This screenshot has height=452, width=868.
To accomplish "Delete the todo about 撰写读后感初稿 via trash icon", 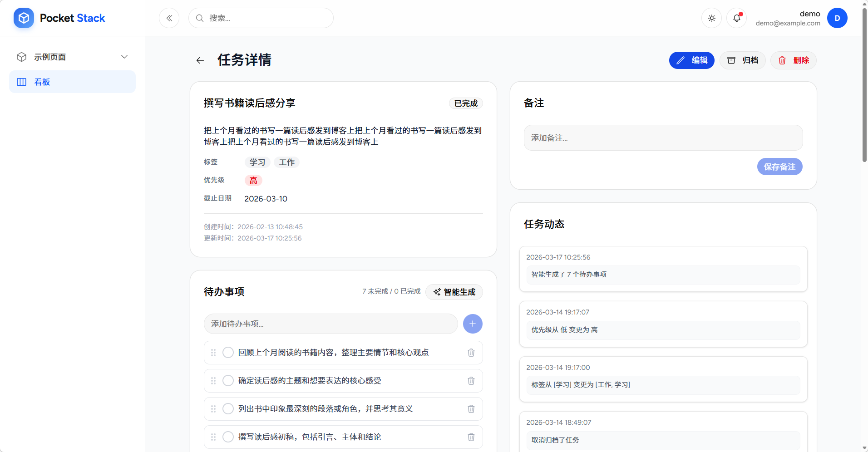I will [x=471, y=437].
